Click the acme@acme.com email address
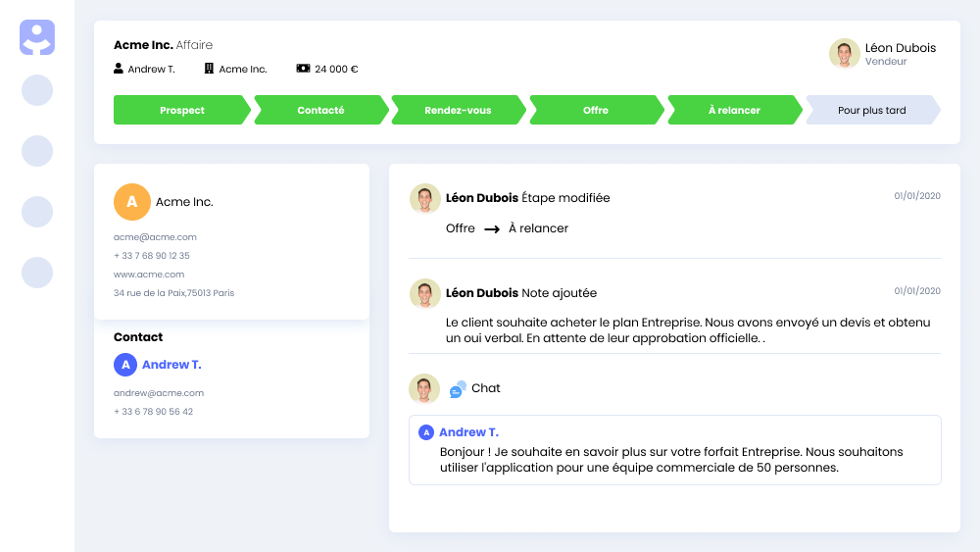Image resolution: width=980 pixels, height=552 pixels. [155, 237]
